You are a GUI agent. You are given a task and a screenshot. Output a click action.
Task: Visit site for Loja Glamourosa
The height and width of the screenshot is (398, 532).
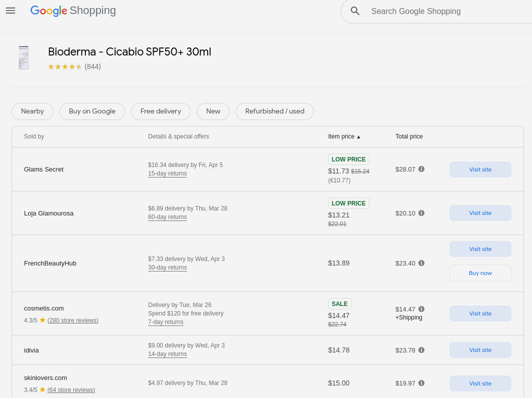tap(480, 213)
